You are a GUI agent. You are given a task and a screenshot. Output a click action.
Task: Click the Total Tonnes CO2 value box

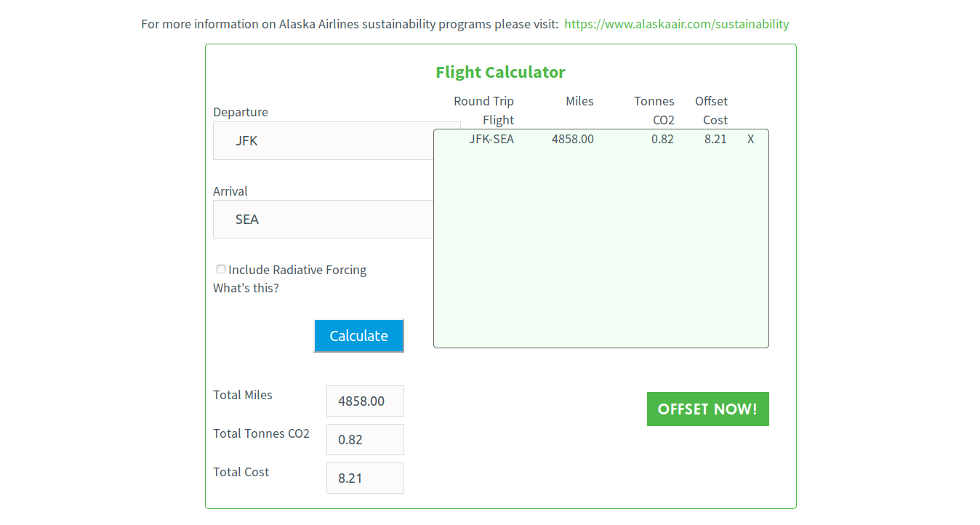[365, 439]
